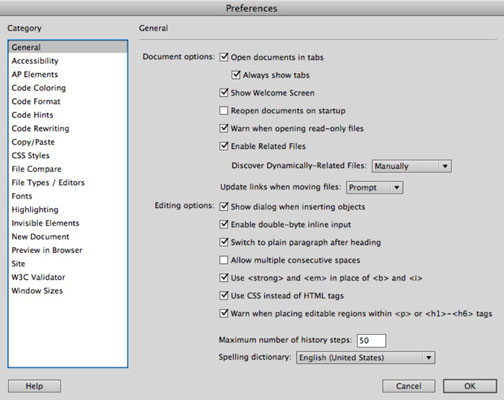Confirm preferences with OK button
Image resolution: width=504 pixels, height=400 pixels.
pyautogui.click(x=470, y=386)
